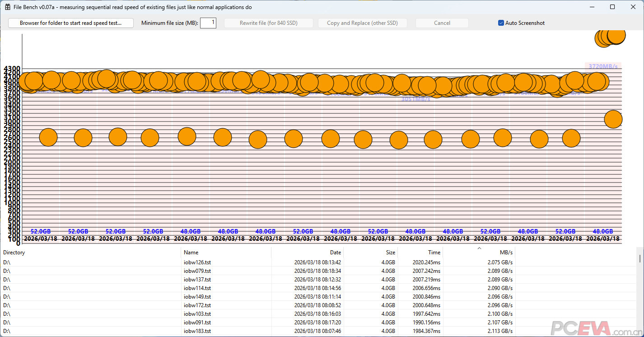Select the iobw126.tst file row
The image size is (644, 337).
click(197, 262)
